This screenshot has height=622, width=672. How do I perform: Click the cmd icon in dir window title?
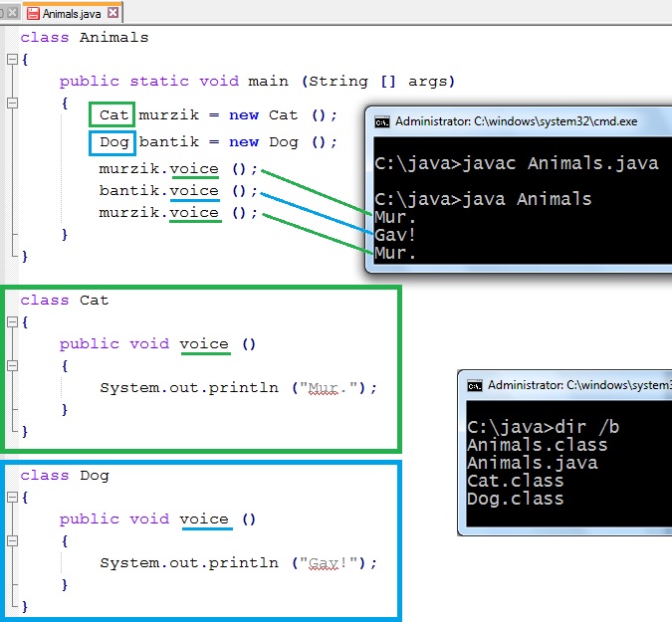[x=475, y=385]
